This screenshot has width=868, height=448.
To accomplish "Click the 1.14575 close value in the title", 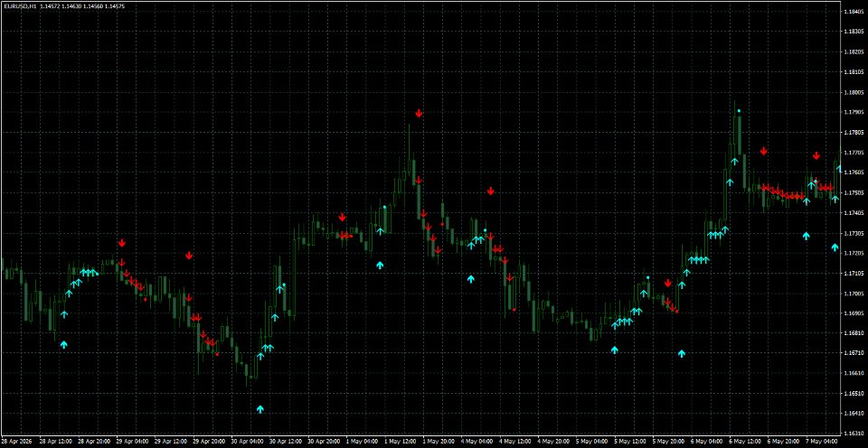I will coord(115,6).
